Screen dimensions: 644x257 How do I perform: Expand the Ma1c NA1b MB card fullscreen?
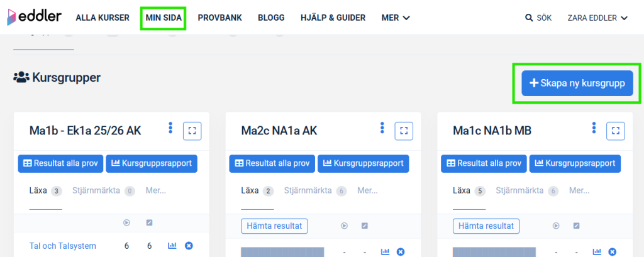click(615, 131)
